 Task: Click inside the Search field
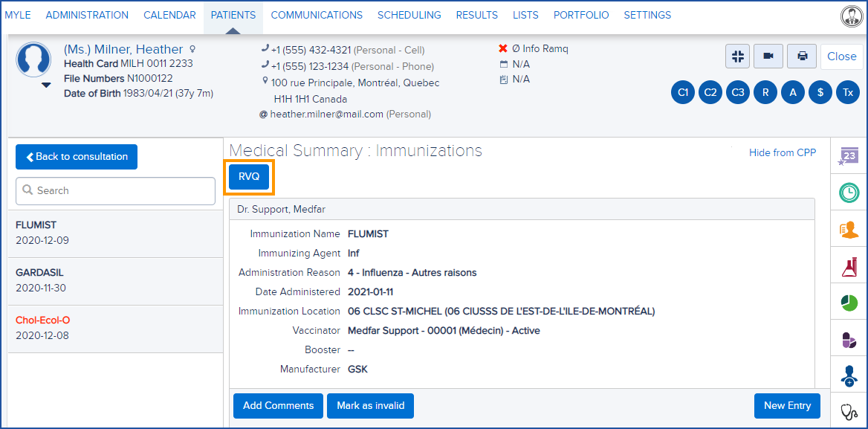115,191
